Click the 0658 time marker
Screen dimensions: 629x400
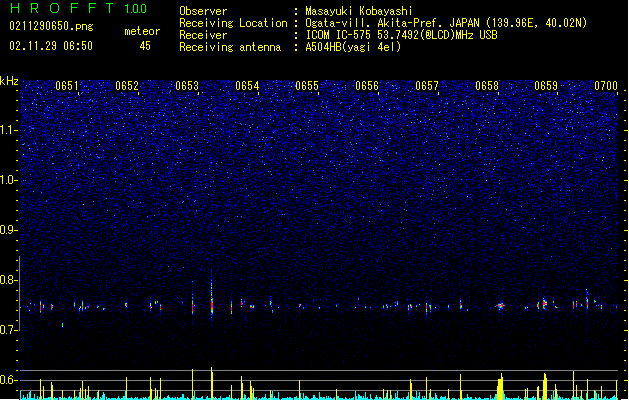point(487,86)
